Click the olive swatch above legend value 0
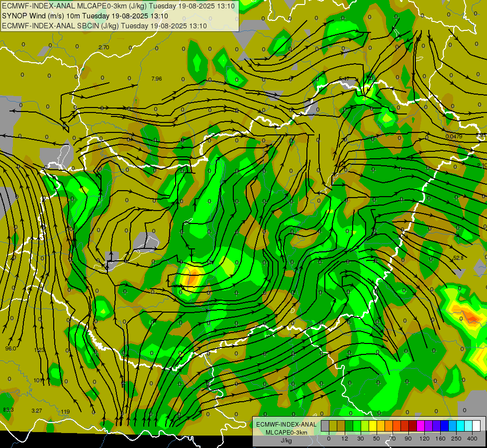 pos(333,426)
